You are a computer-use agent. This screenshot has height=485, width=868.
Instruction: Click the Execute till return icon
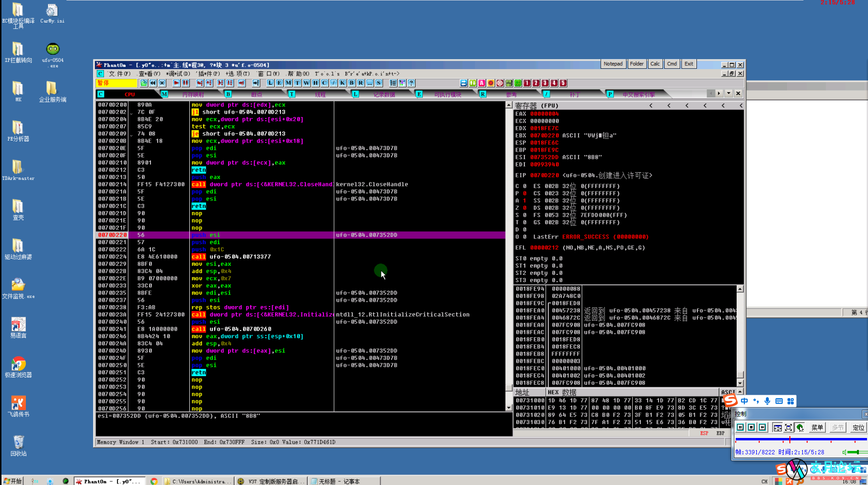[241, 83]
